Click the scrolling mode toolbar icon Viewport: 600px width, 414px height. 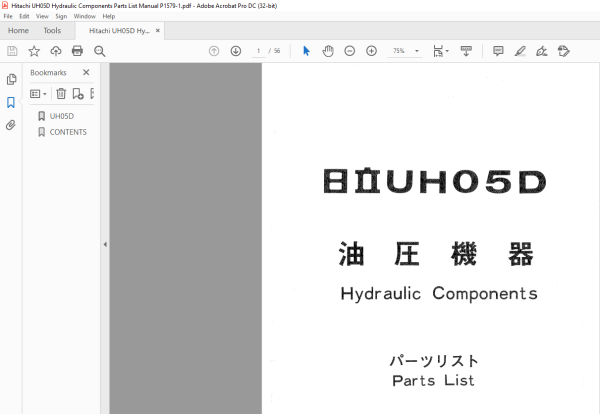point(466,51)
